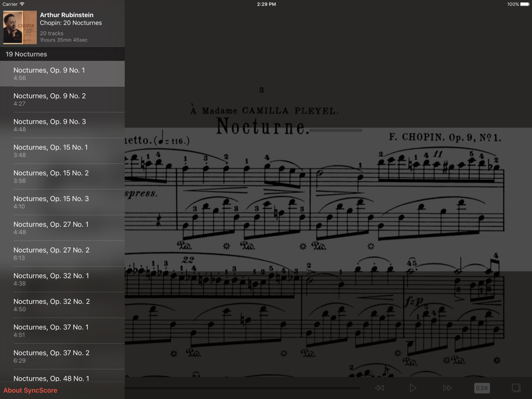Tap the Chopin album cover thumbnail
Screen dimensions: 532x399
point(20,27)
